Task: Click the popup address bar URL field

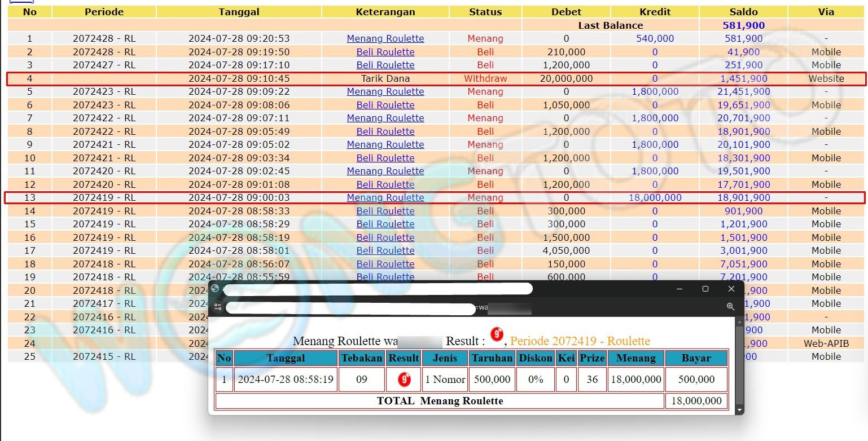Action: pos(350,308)
